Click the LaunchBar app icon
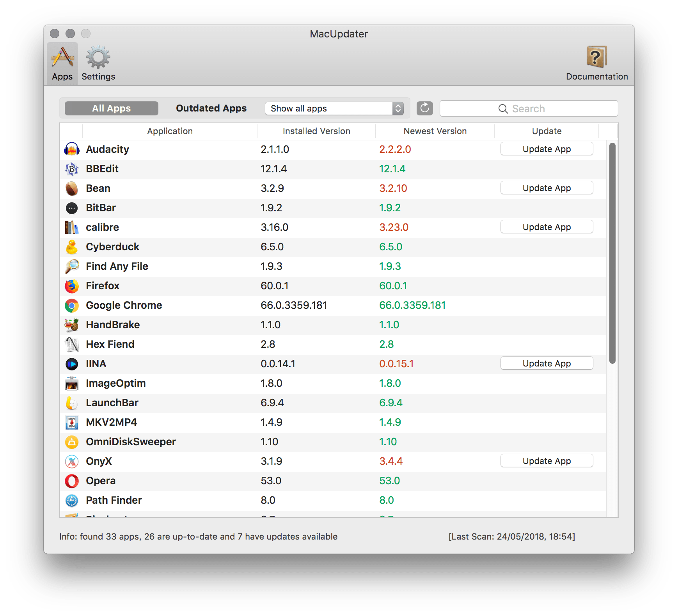 point(72,403)
